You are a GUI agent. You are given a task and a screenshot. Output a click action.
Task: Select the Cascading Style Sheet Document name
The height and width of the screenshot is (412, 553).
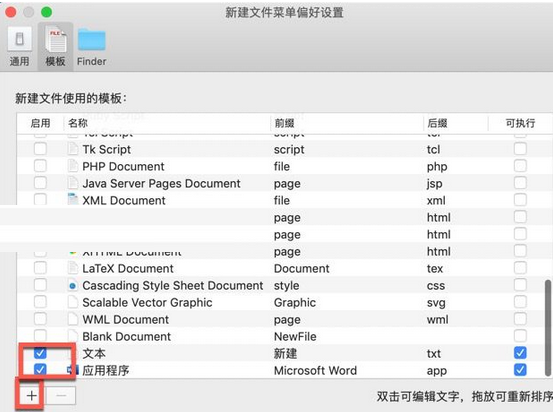(172, 285)
